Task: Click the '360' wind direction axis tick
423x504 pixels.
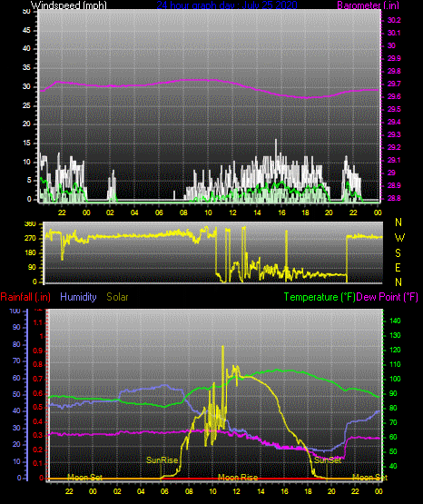Action: 30,224
